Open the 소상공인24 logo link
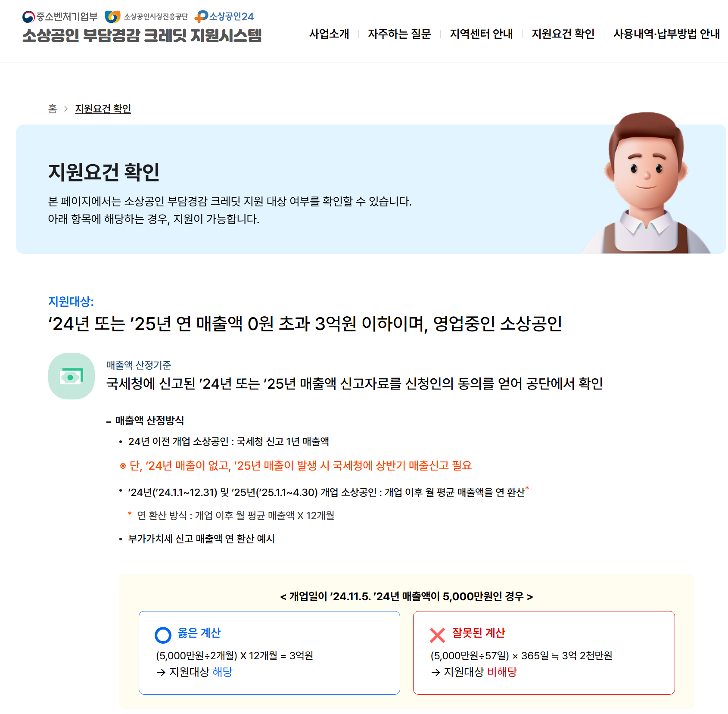Image resolution: width=728 pixels, height=714 pixels. (x=224, y=17)
